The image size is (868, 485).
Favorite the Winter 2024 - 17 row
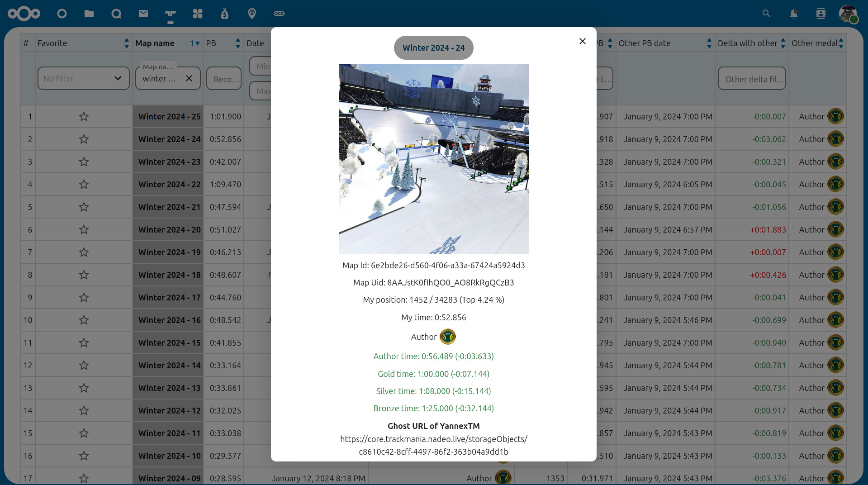point(84,298)
